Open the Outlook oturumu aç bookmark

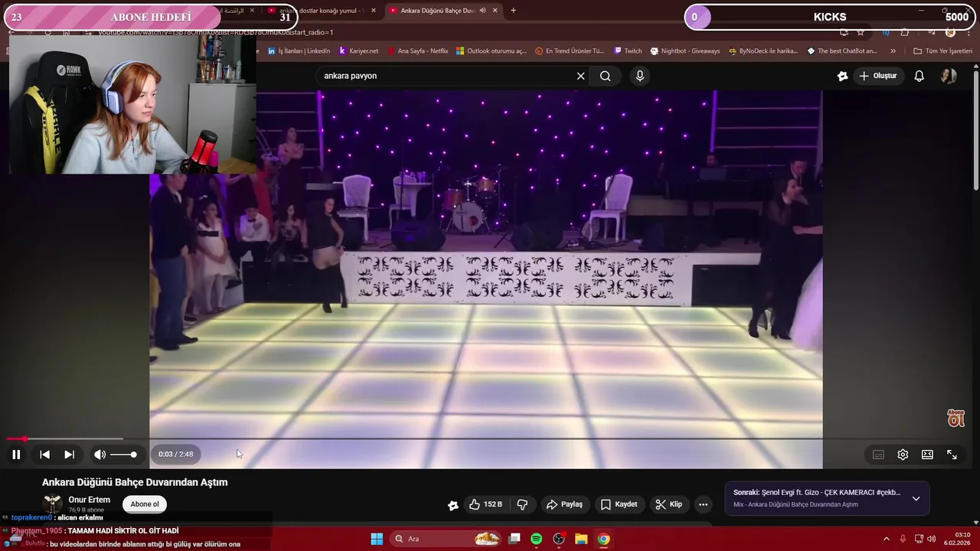(492, 51)
